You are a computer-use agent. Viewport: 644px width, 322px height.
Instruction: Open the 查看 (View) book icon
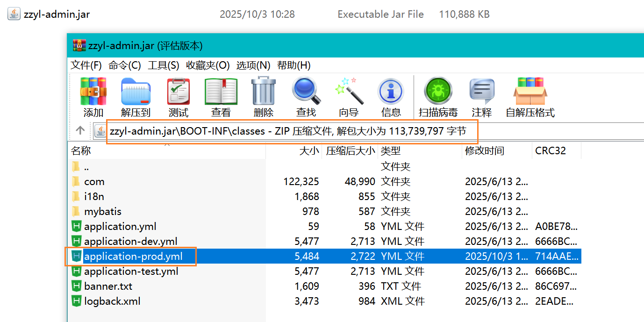click(221, 91)
